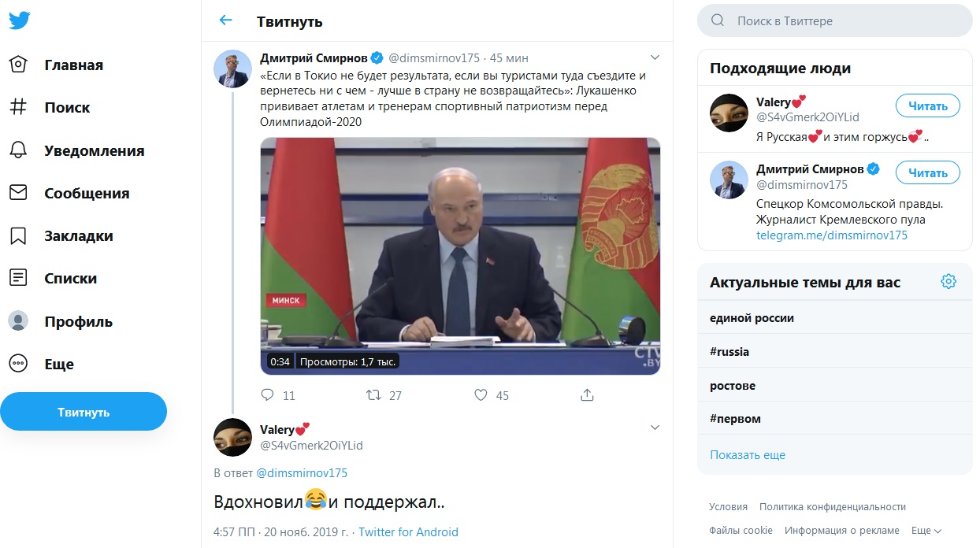Expand the footer "Еще" dropdown
Viewport: 980px width, 548px height.
click(926, 531)
